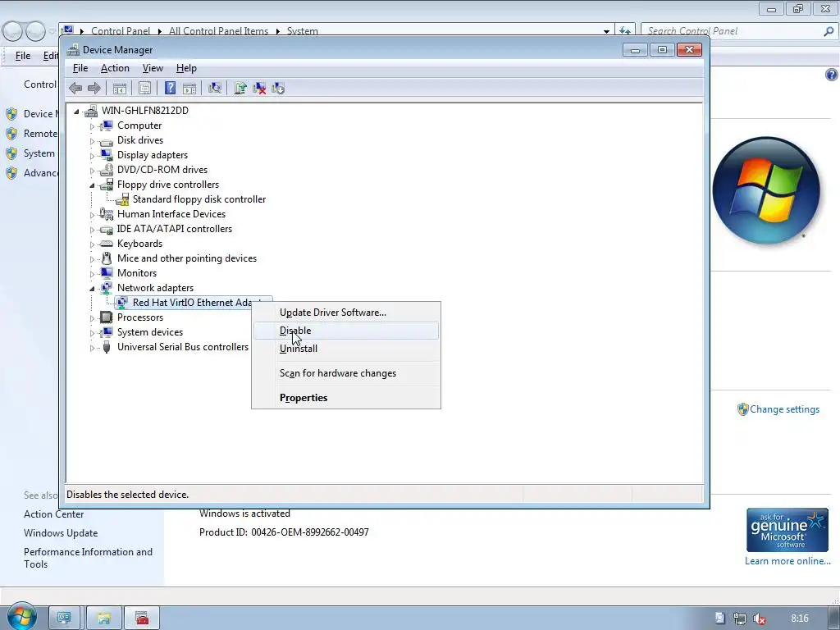The width and height of the screenshot is (840, 630).
Task: Click the Back arrow in Device Manager toolbar
Action: [75, 89]
